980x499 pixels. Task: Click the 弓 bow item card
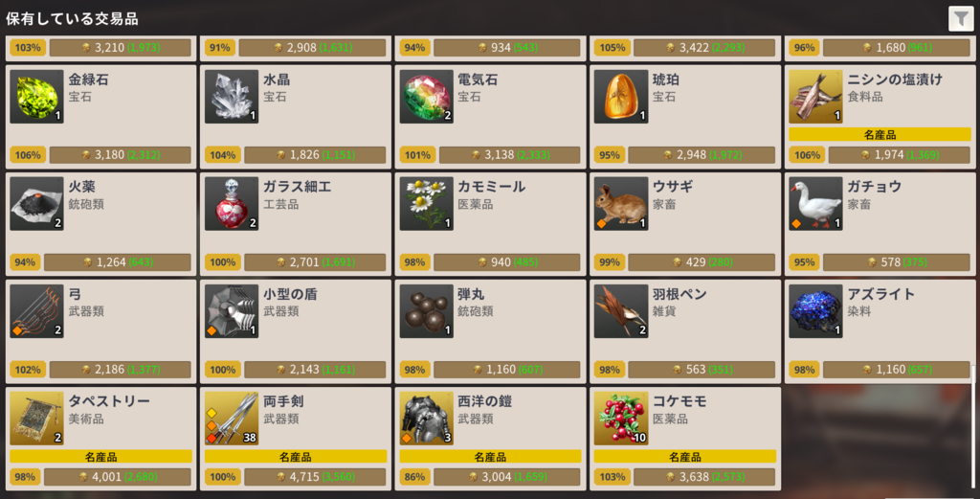coord(100,331)
